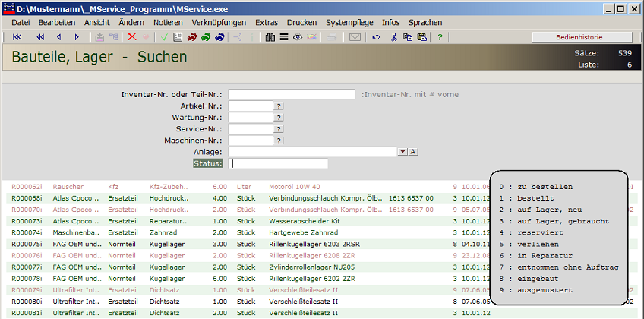Click the Bedienhistorie button
This screenshot has height=319, width=644.
click(581, 37)
